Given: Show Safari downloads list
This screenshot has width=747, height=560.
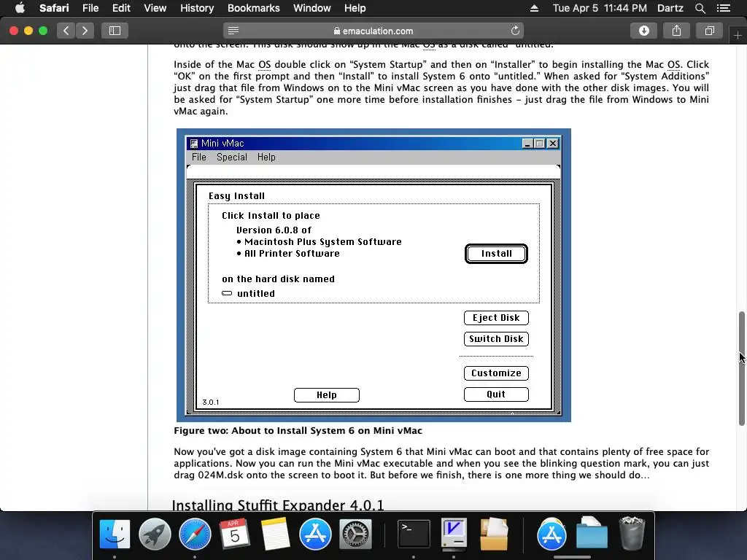Looking at the screenshot, I should click(x=643, y=31).
